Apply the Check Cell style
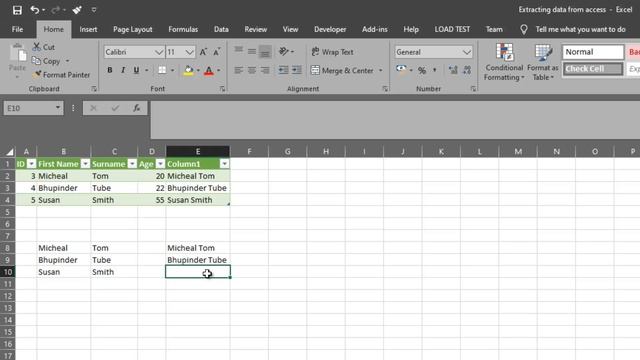Viewport: 640px width, 360px height. 593,69
